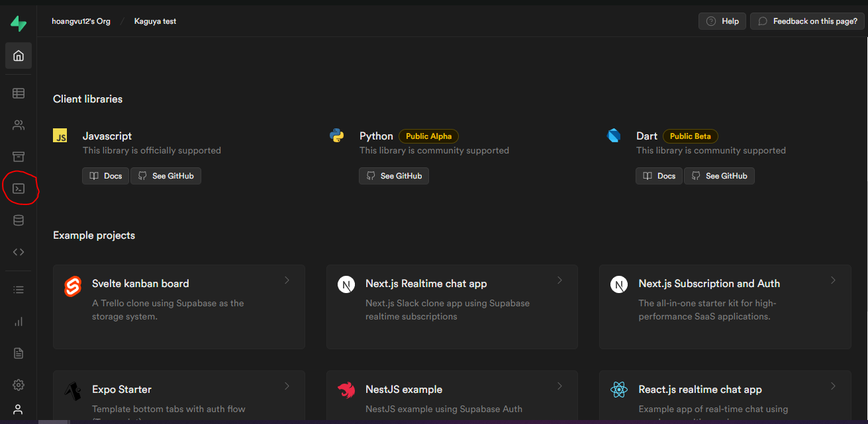This screenshot has width=868, height=424.
Task: Open the SQL Editor from the sidebar
Action: click(x=18, y=188)
